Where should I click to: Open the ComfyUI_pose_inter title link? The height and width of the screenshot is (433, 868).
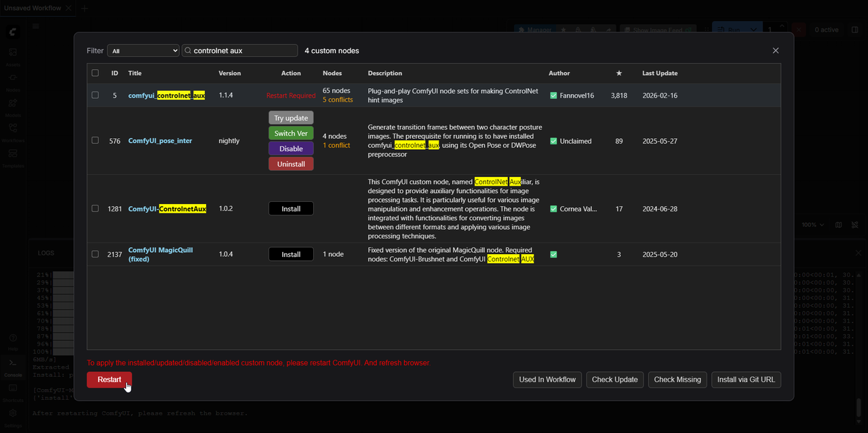[160, 141]
